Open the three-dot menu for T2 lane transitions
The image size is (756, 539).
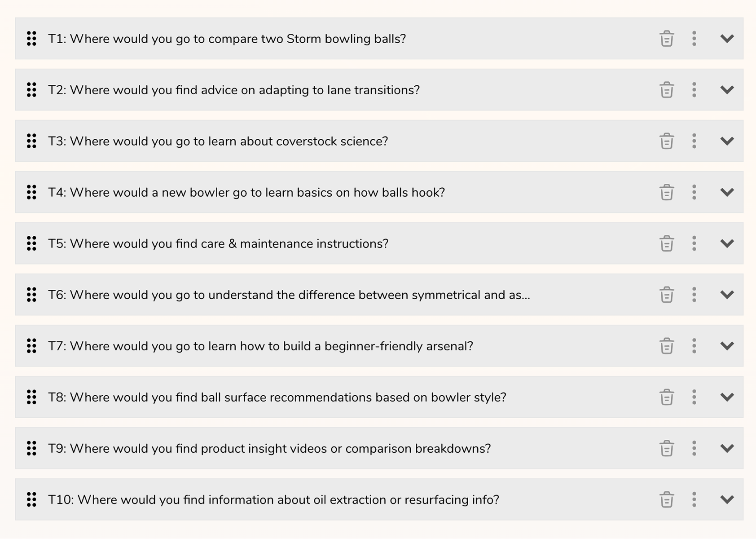click(x=694, y=90)
